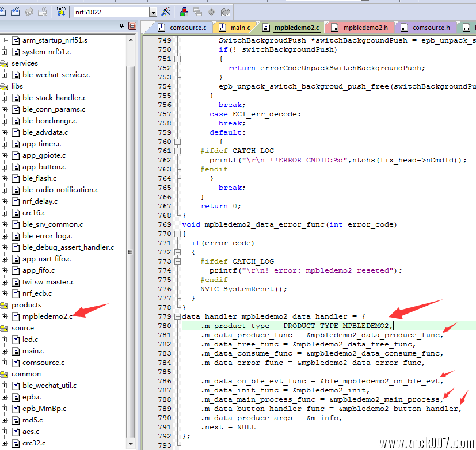Collapse the code block at line 751
476x450 pixels.
(178, 59)
